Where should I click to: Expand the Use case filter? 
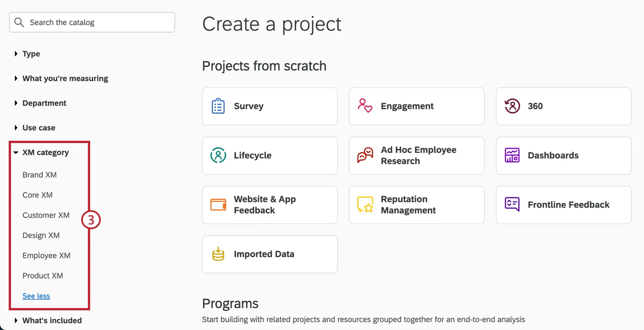[x=39, y=128]
